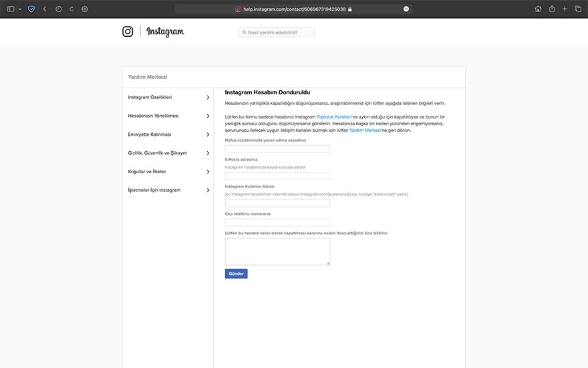Click the Instagram camera logo
588x368 pixels.
pyautogui.click(x=128, y=31)
